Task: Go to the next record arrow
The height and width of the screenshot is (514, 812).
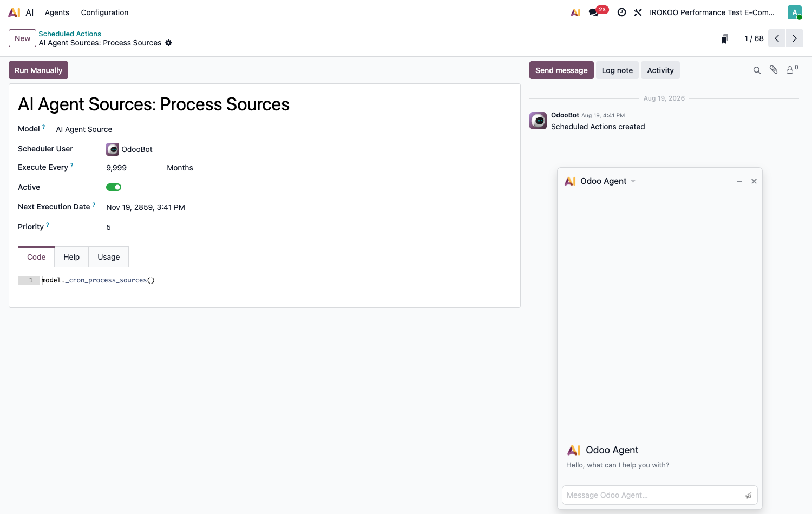Action: pos(795,38)
